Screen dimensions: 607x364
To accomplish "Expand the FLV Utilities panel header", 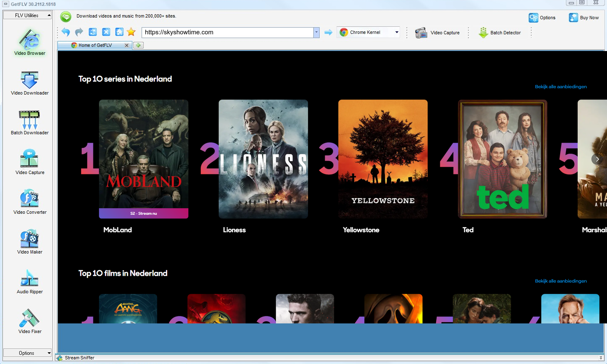I will [27, 15].
